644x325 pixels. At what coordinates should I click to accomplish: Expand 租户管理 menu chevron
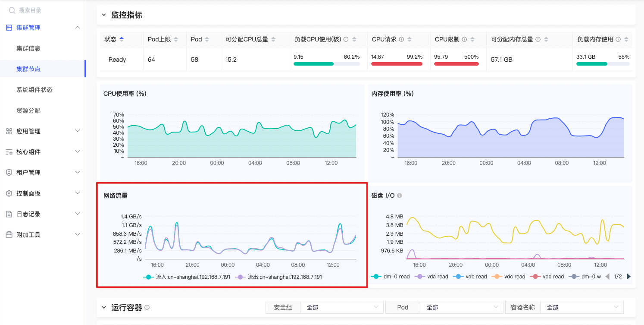coord(78,173)
